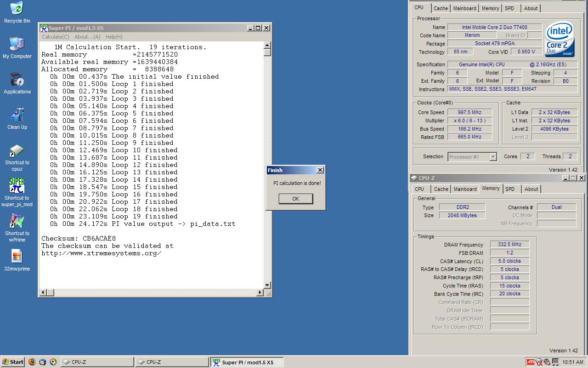The height and width of the screenshot is (368, 588).
Task: Click the Rated FSB value 665.0 MHz
Action: (x=470, y=137)
